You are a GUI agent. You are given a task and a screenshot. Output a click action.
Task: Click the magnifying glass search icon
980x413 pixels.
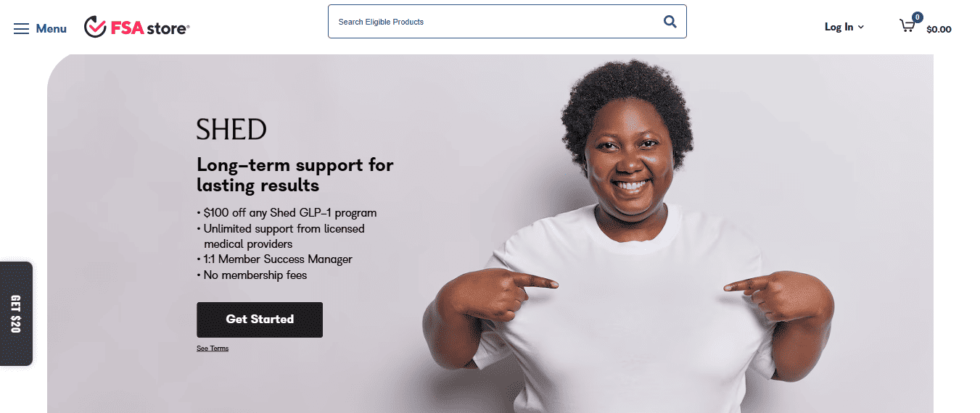pyautogui.click(x=670, y=22)
